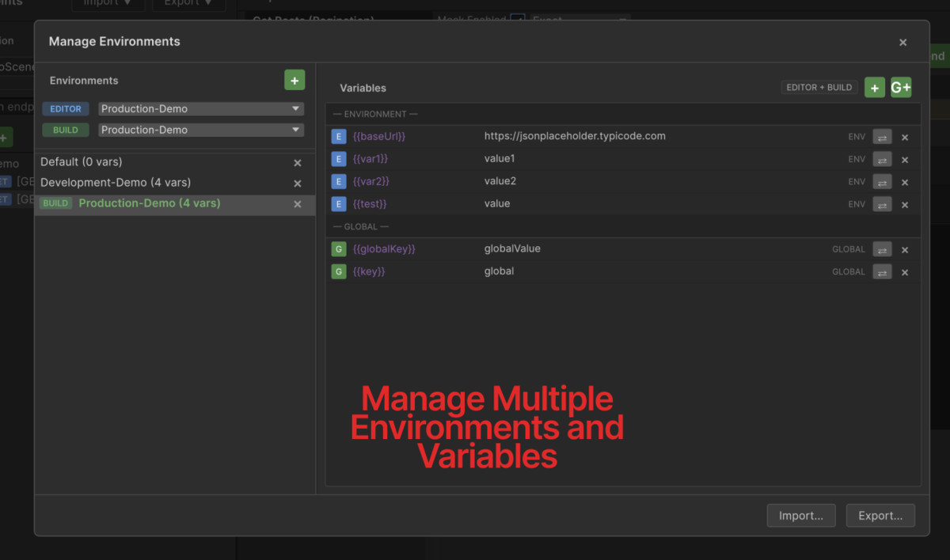Add a new environment with green plus
The image size is (950, 560).
(294, 80)
